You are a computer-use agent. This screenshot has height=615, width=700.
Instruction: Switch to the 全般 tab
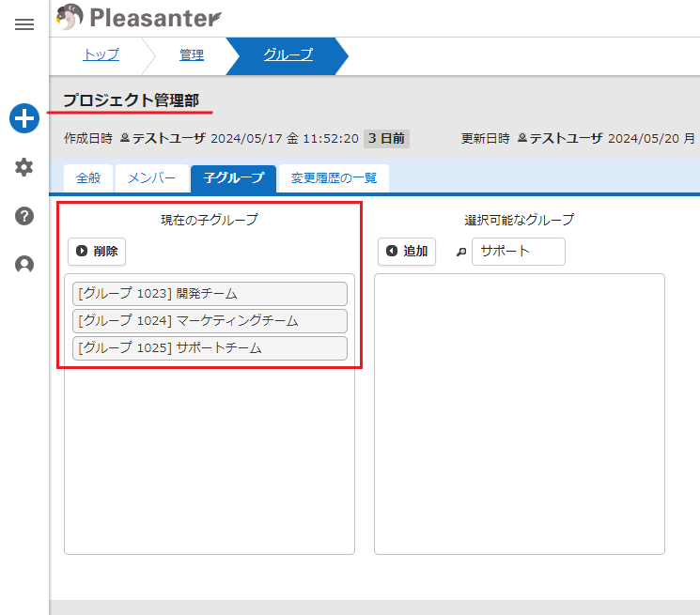pos(88,178)
